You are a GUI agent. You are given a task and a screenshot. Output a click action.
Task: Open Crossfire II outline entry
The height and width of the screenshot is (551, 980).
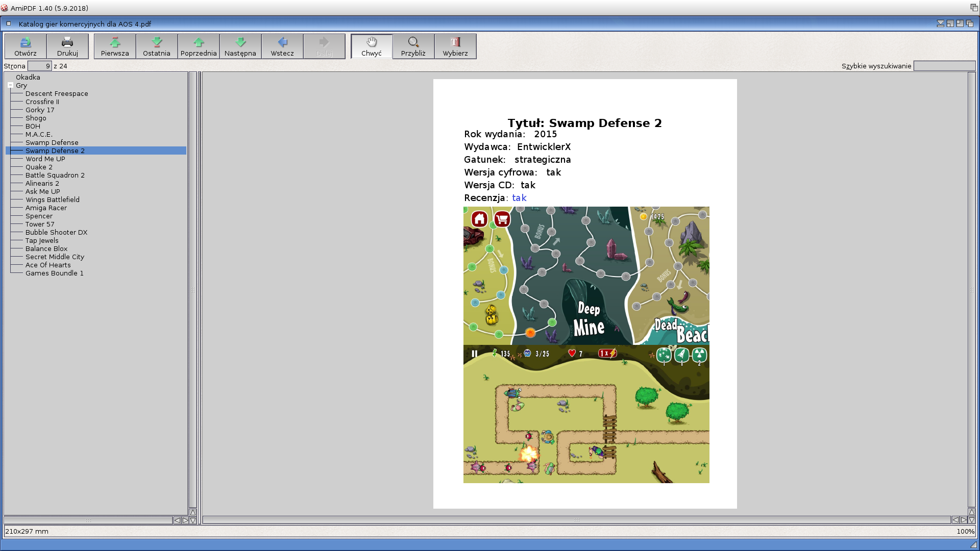pos(42,102)
